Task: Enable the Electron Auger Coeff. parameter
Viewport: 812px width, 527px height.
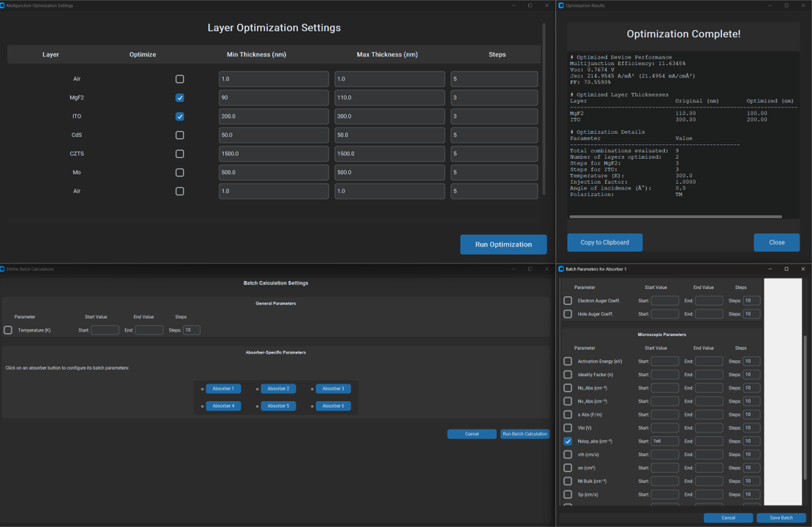Action: 568,300
